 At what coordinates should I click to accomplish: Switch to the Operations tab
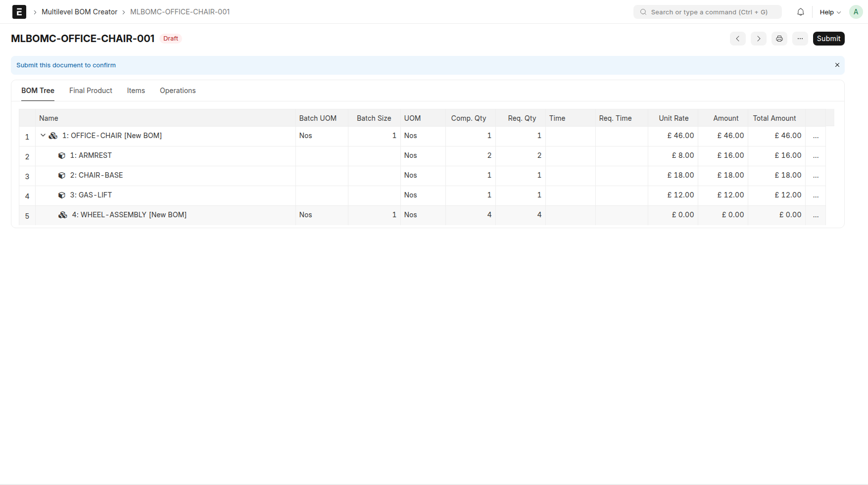[178, 91]
